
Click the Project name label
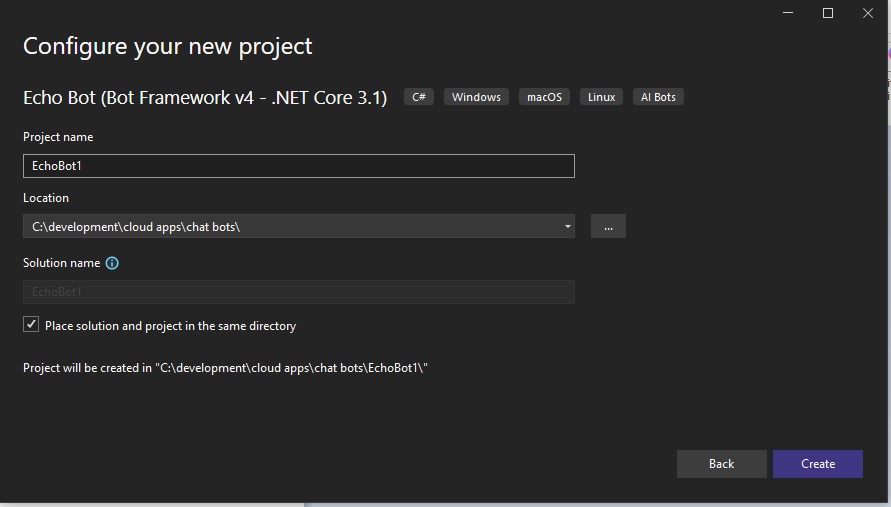[58, 137]
